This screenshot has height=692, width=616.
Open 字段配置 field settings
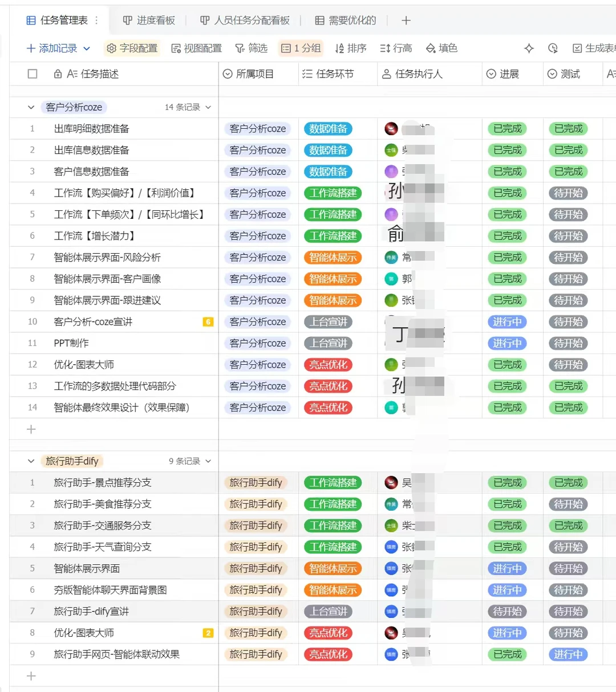[132, 48]
